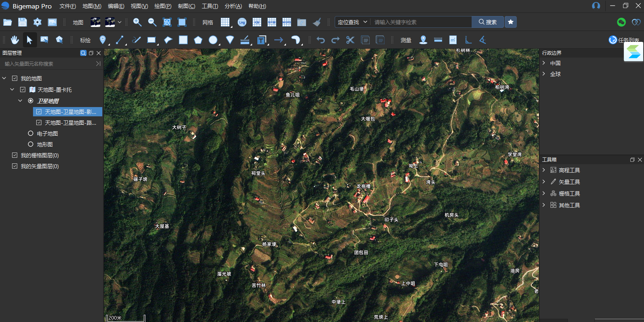
Task: Open the 定位查找 search type dropdown
Action: click(352, 22)
